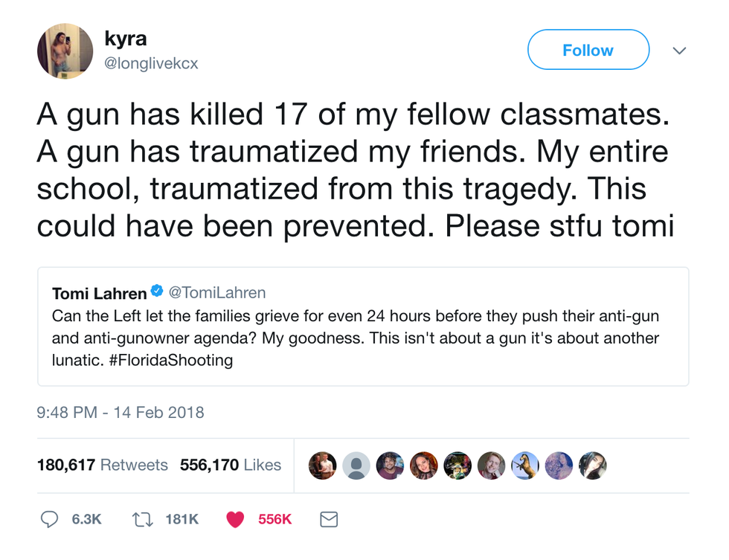This screenshot has width=729, height=560.
Task: Open the @longlivekcx handle link
Action: pyautogui.click(x=151, y=64)
